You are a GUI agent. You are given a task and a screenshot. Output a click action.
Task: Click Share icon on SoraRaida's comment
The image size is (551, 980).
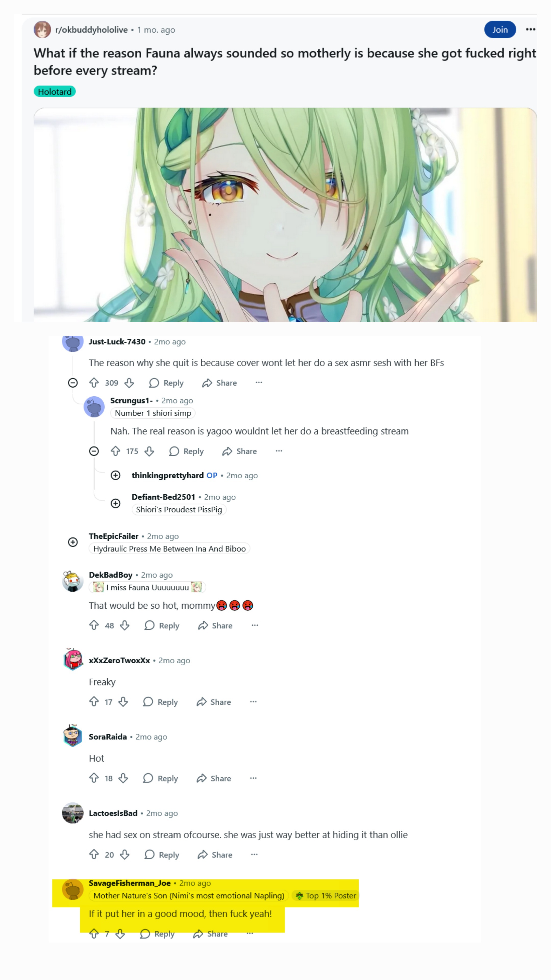pyautogui.click(x=202, y=778)
